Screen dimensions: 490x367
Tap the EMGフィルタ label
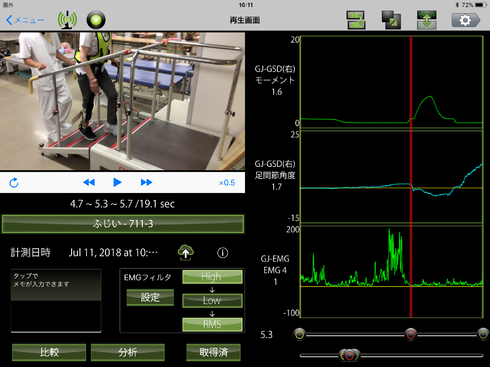coord(148,277)
